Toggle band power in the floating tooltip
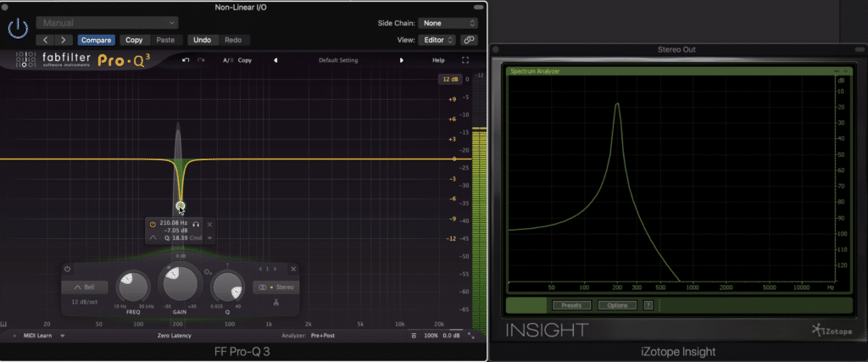Viewport: 868px width, 362px height. pyautogui.click(x=153, y=224)
